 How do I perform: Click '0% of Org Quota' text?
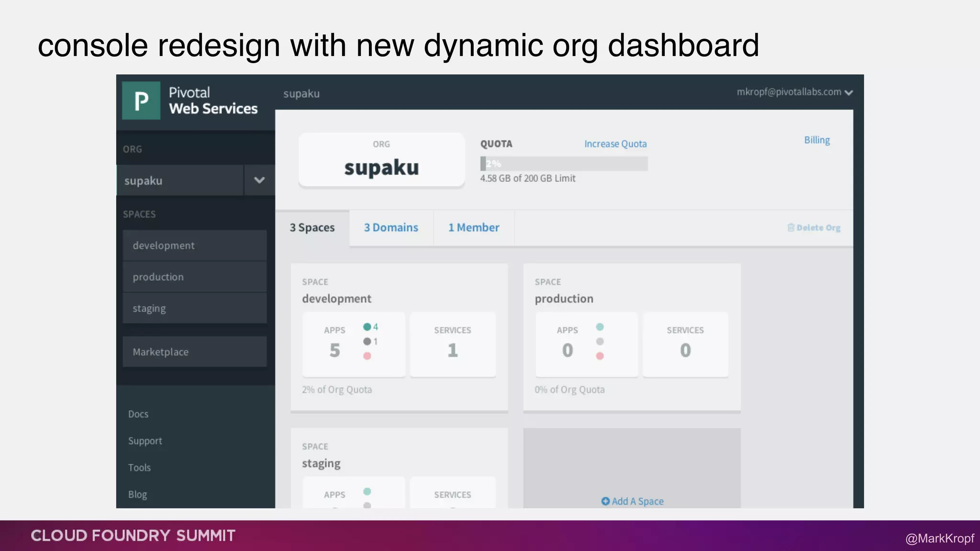click(569, 390)
